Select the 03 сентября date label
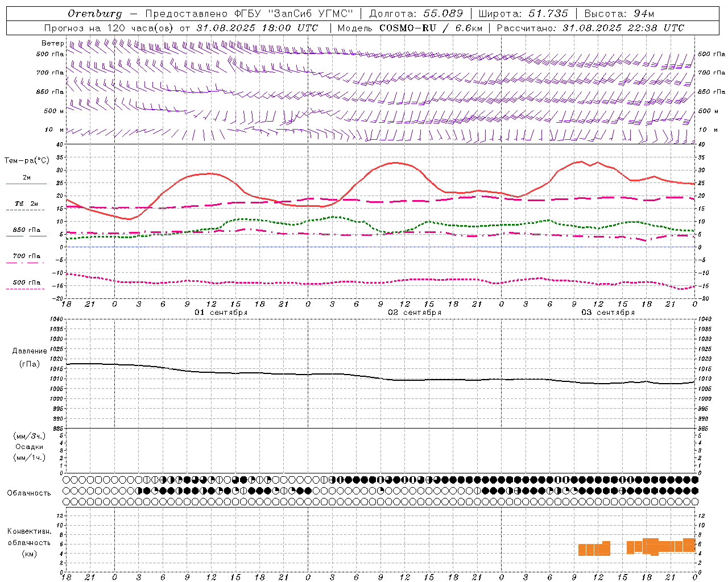The height and width of the screenshot is (582, 728). (608, 313)
